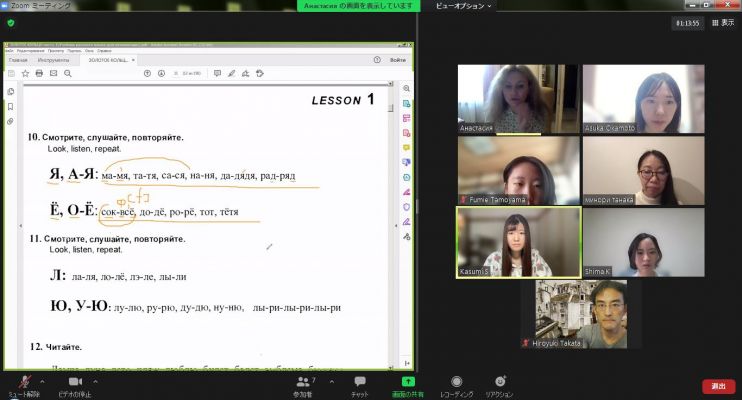Click the star bookmark icon in Acrobat
742x400 pixels.
26,73
